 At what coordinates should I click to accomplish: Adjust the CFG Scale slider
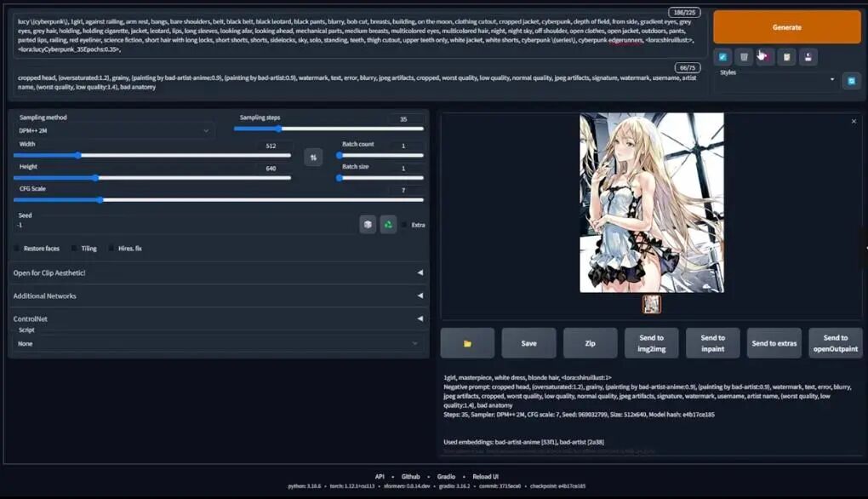pos(219,200)
